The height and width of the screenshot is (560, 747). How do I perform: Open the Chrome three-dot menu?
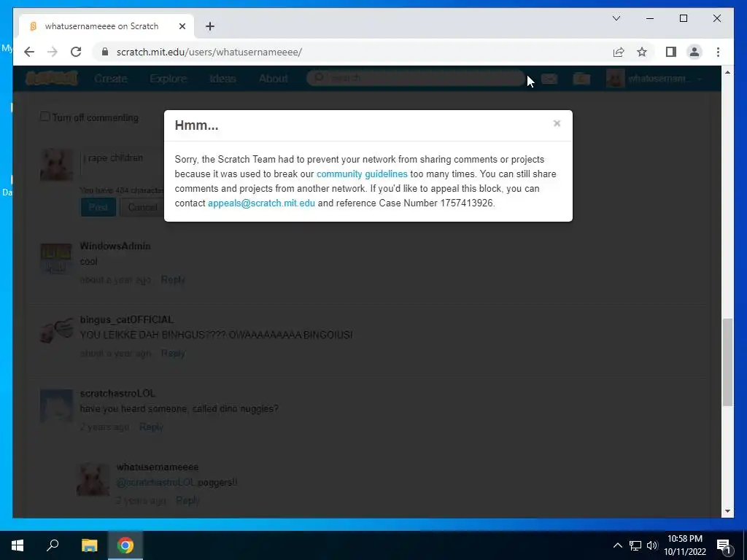coord(718,52)
